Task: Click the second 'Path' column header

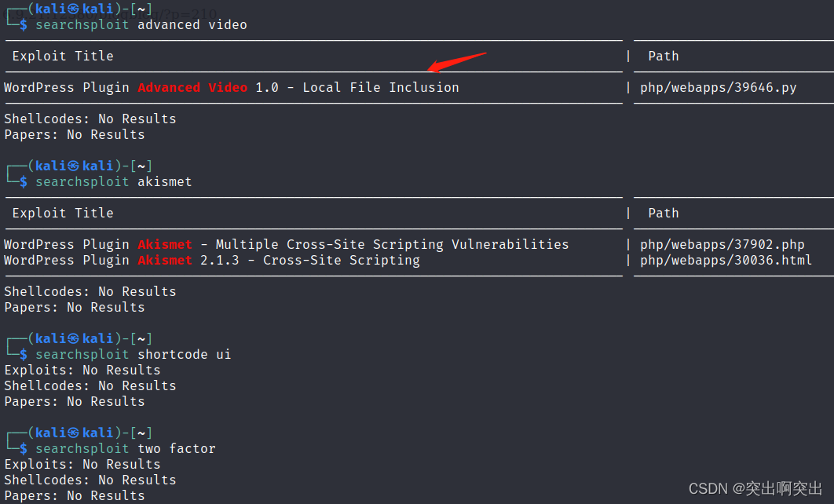Action: pos(664,214)
